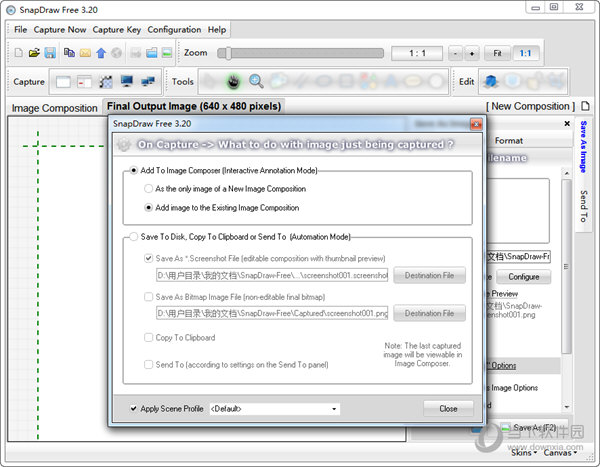600x467 pixels.
Task: Select the rectangular region capture icon
Action: (106, 82)
